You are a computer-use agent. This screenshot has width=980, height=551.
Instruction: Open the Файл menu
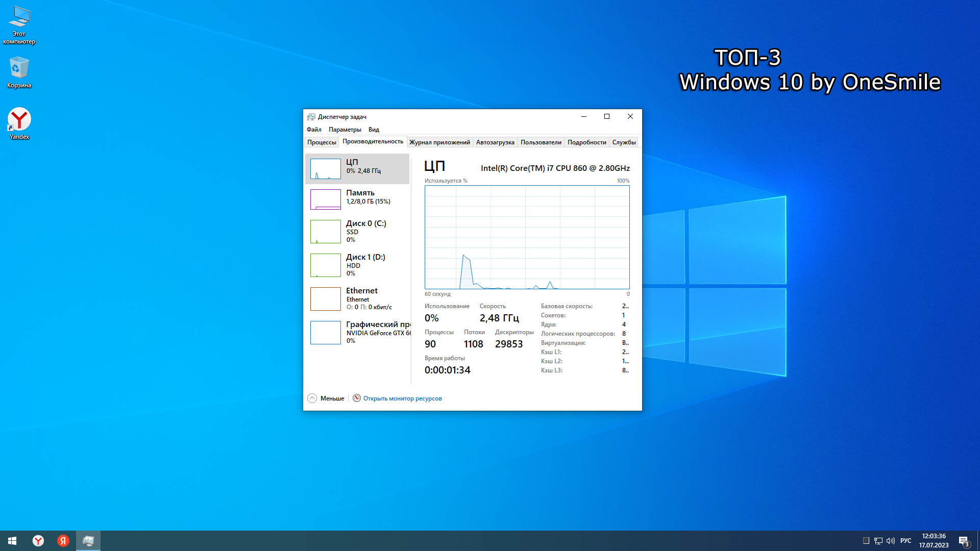coord(314,130)
